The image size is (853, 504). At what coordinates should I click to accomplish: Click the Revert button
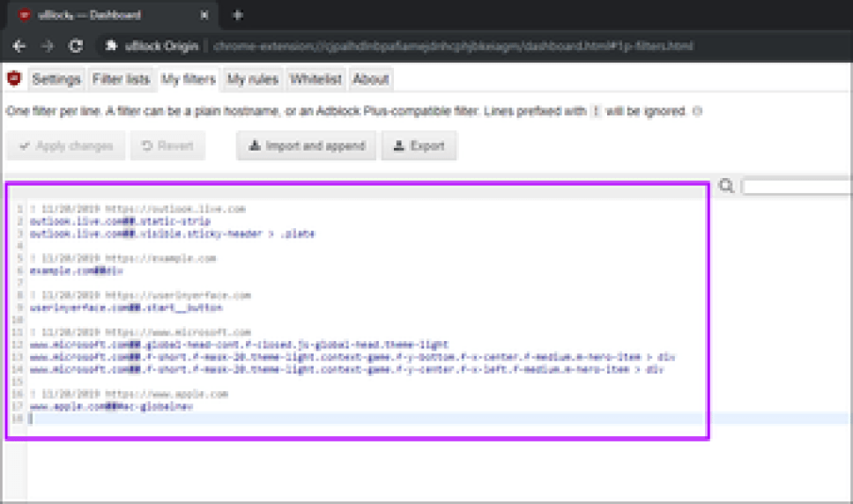pyautogui.click(x=167, y=145)
